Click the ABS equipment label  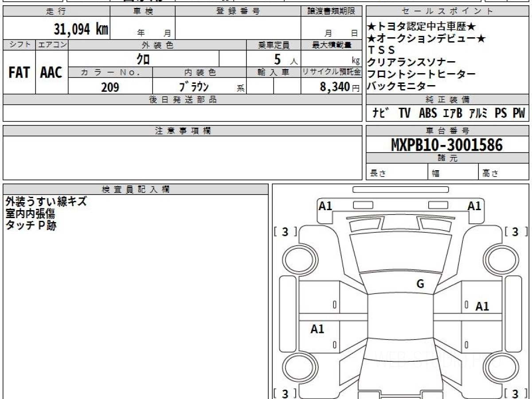point(428,113)
